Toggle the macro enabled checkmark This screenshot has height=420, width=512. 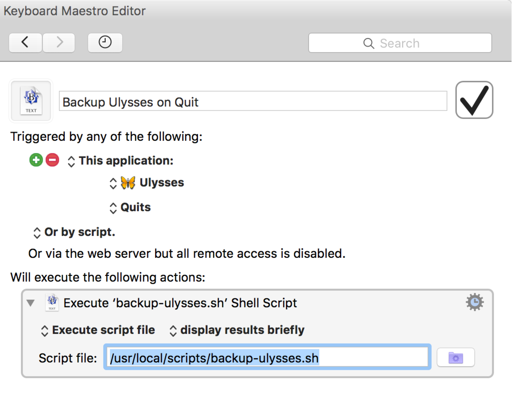tap(474, 100)
